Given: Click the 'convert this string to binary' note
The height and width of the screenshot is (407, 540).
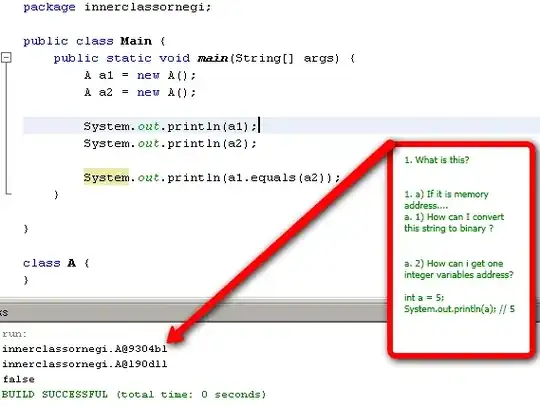Looking at the screenshot, I should click(x=454, y=222).
